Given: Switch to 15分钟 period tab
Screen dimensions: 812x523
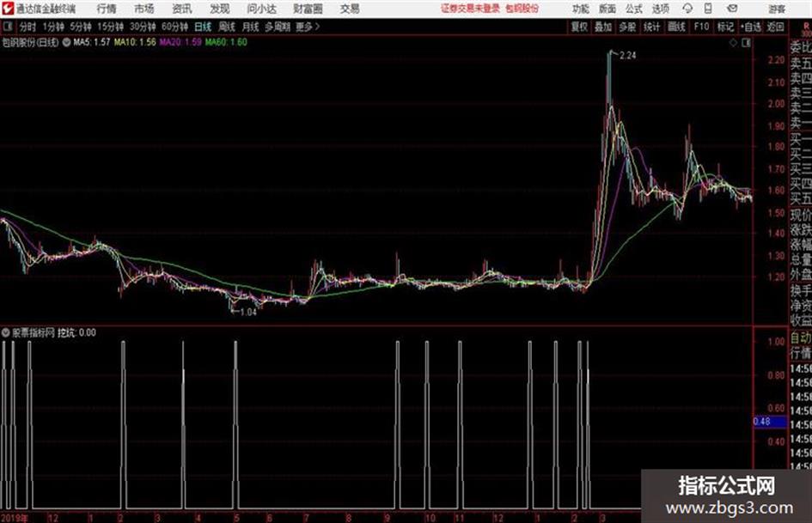Looking at the screenshot, I should click(110, 27).
